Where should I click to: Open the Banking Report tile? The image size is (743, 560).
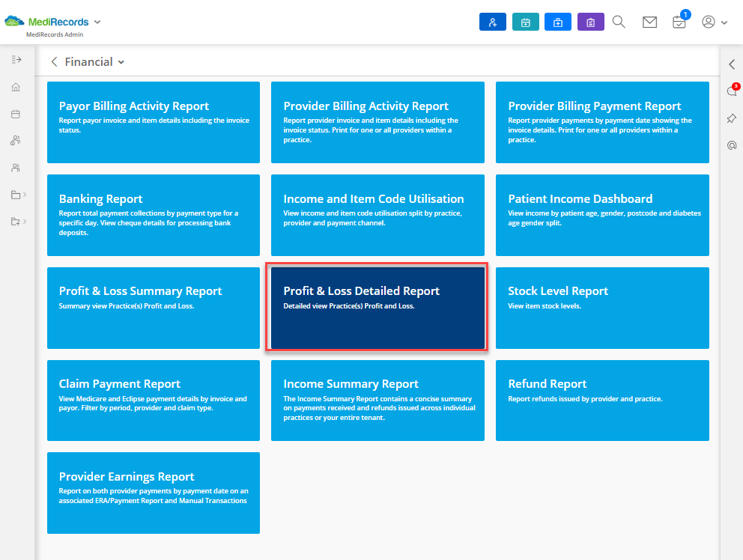[154, 215]
